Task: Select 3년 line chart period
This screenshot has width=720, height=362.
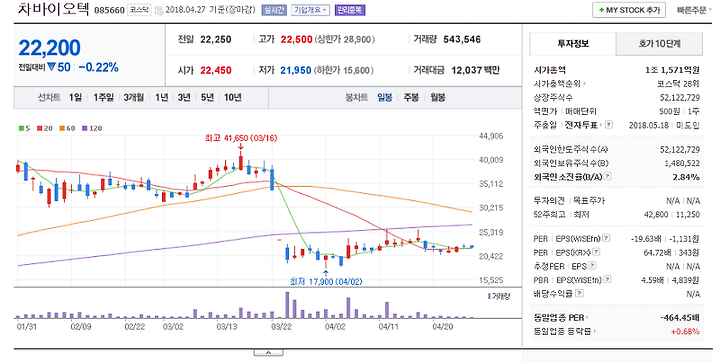Action: [184, 97]
